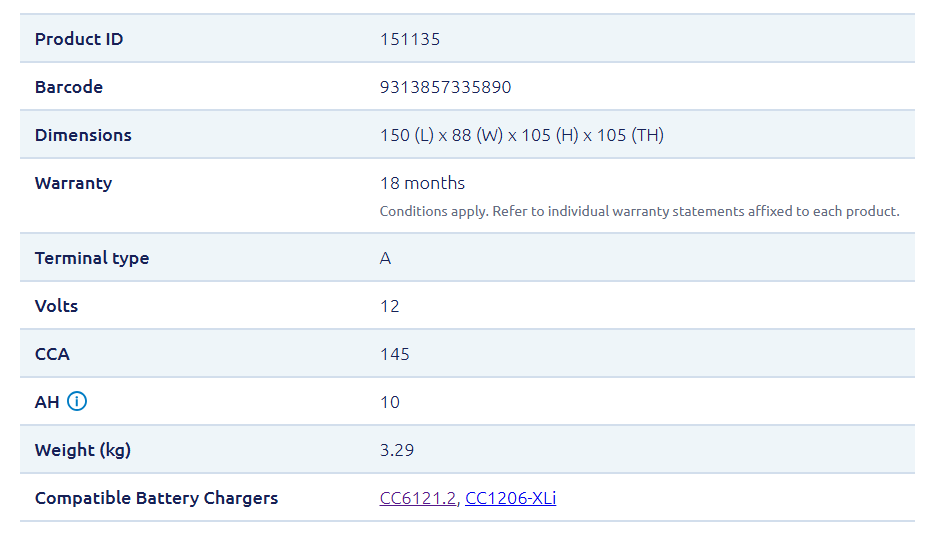The image size is (939, 550).
Task: Click the AH info icon
Action: [x=77, y=402]
